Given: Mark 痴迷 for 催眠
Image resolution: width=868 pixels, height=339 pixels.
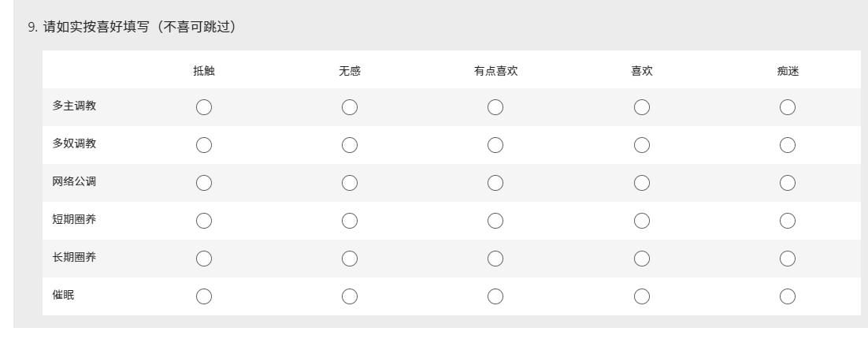Looking at the screenshot, I should point(788,296).
